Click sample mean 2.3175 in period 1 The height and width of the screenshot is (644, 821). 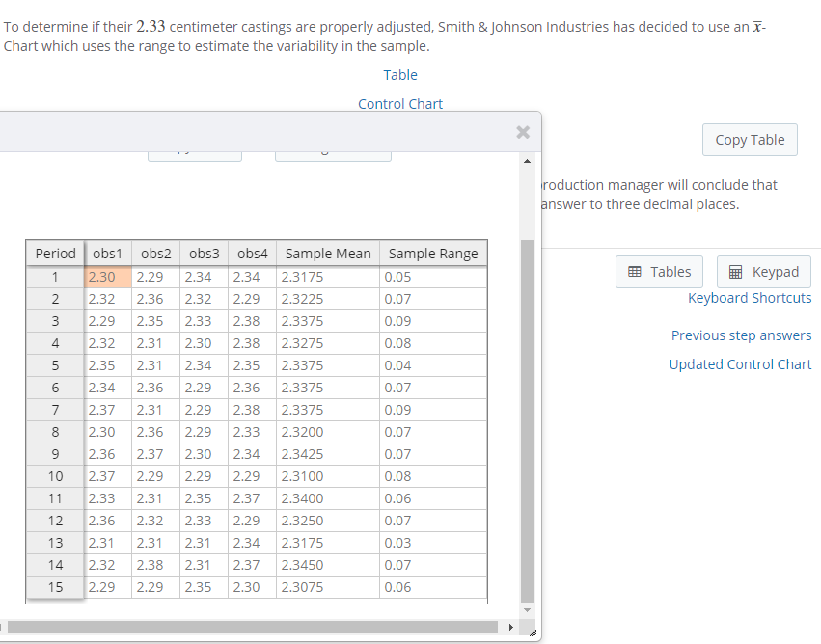[x=328, y=277]
